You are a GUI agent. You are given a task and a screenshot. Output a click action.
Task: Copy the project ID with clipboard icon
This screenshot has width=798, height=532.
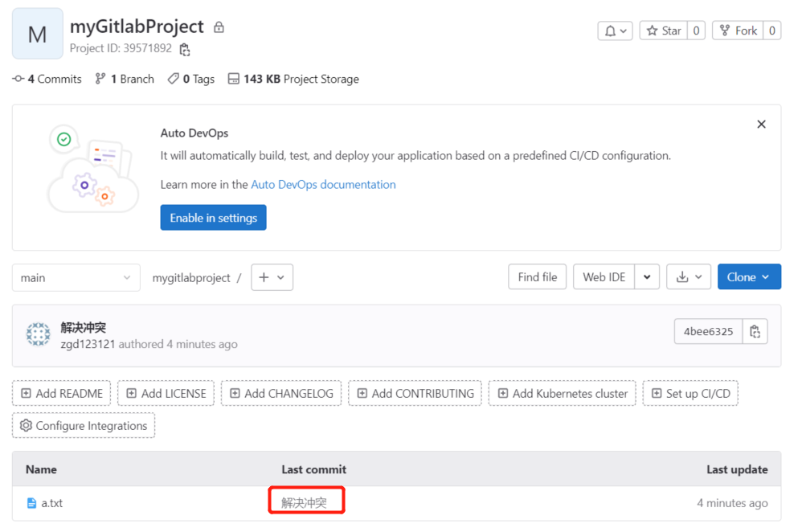(x=185, y=49)
